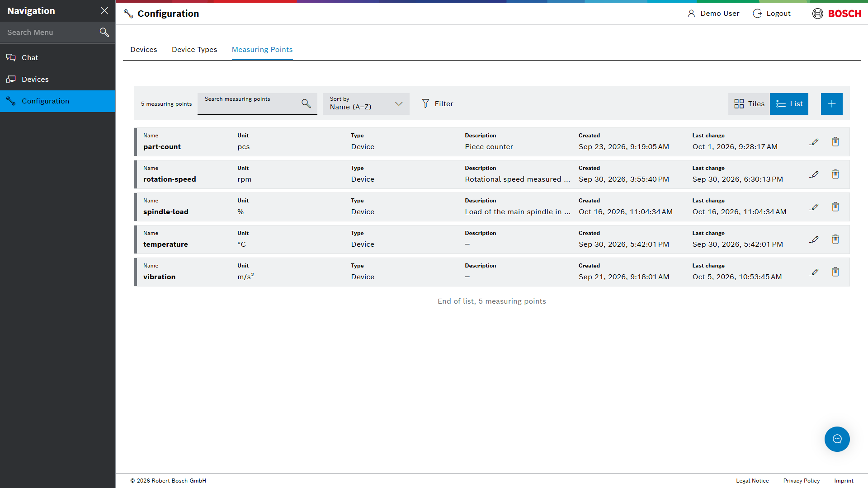868x488 pixels.
Task: Switch to the Devices tab
Action: click(x=144, y=50)
